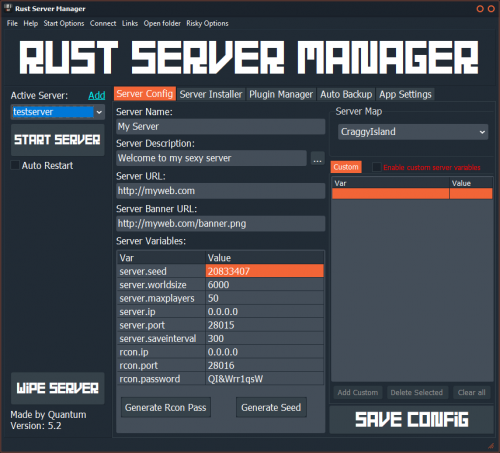Screen dimensions: 500x453
Task: Open the Links menu
Action: [x=130, y=23]
